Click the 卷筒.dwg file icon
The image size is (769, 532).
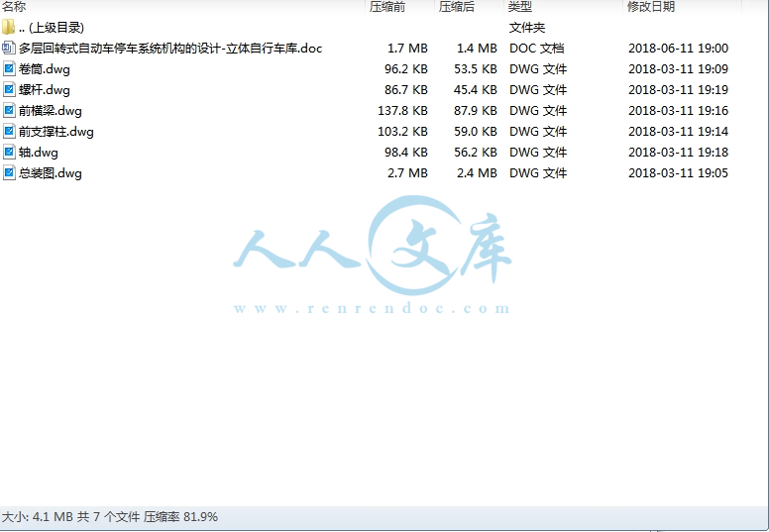click(9, 68)
